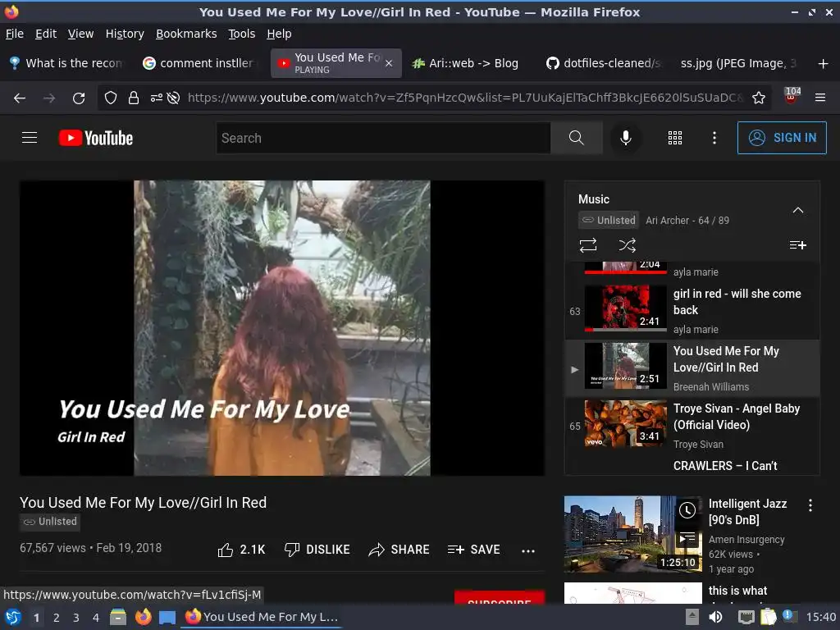Open the site security padlock icon
840x630 pixels.
pos(134,98)
